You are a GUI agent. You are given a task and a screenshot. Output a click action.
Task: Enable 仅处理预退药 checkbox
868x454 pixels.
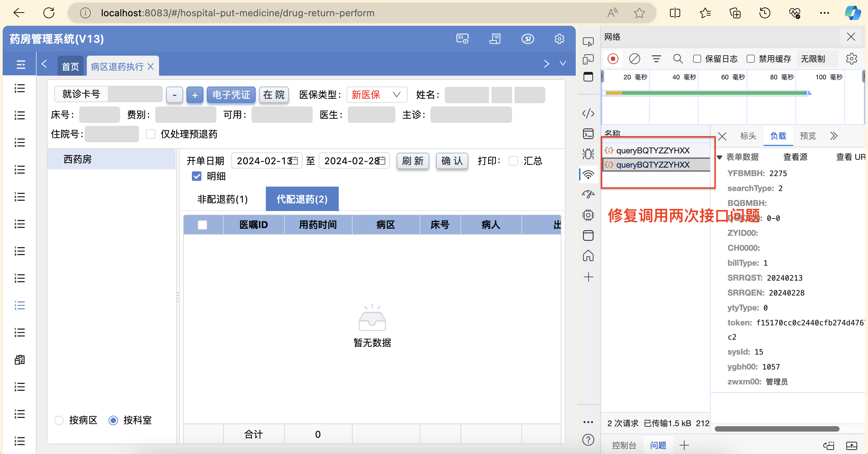151,134
